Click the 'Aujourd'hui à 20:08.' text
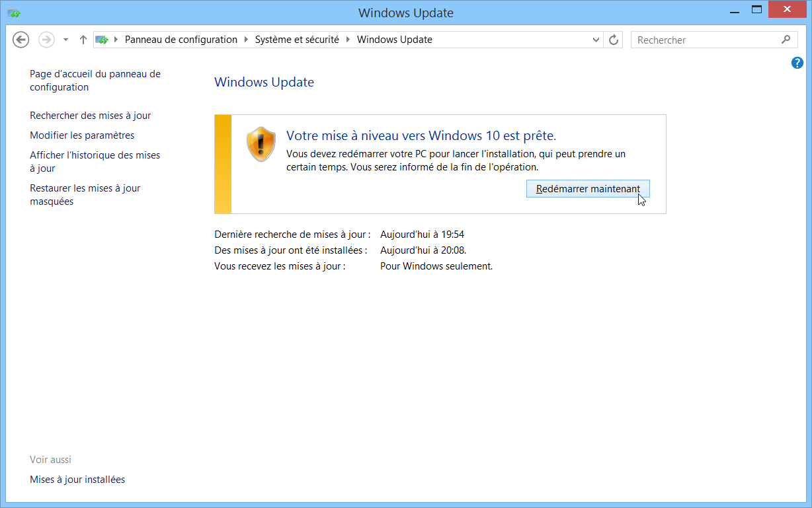The image size is (812, 508). (x=423, y=250)
